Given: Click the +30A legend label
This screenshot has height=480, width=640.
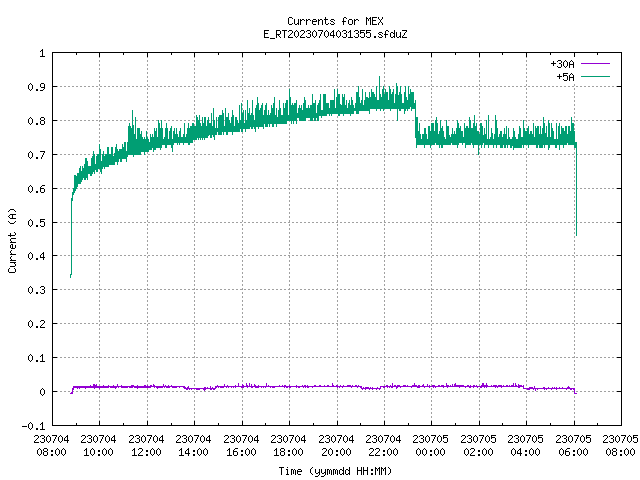Looking at the screenshot, I should coord(562,64).
